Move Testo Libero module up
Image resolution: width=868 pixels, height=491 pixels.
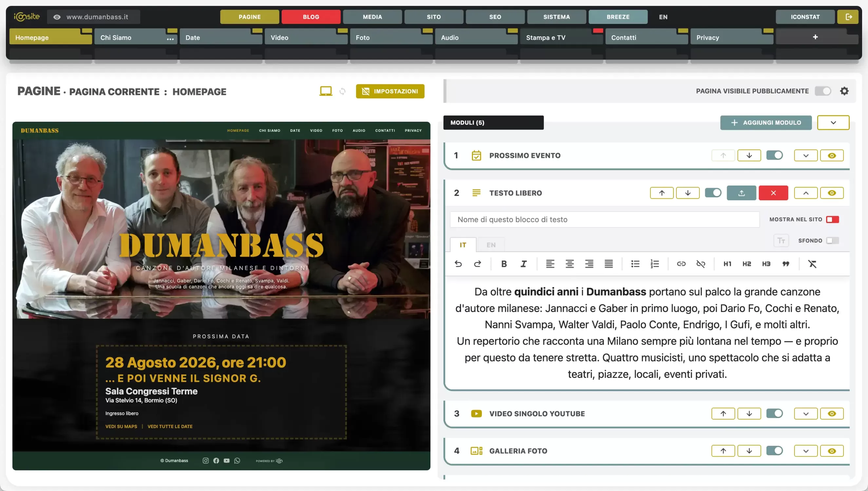coord(662,193)
